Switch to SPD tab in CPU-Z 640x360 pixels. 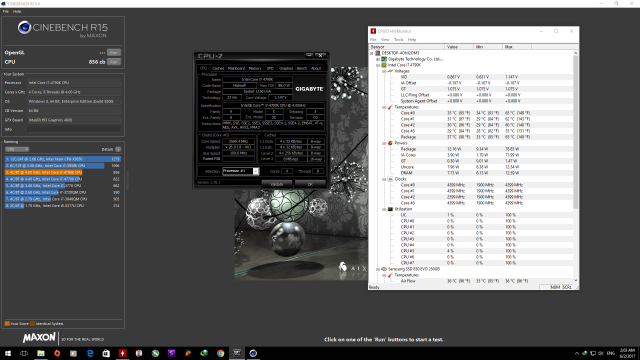[270, 68]
